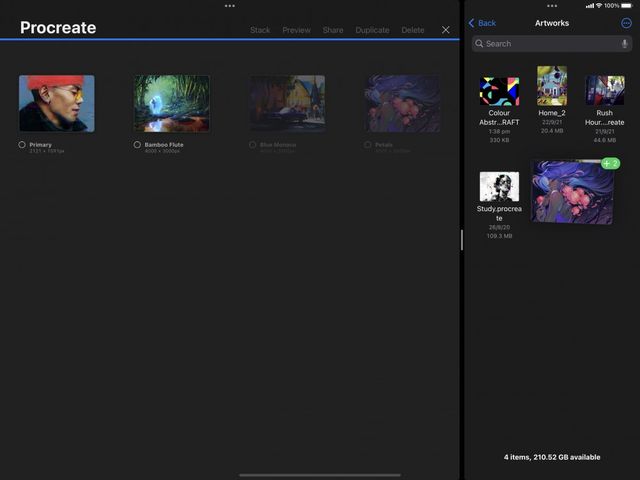
Task: Click the green +2 badge
Action: tap(611, 164)
